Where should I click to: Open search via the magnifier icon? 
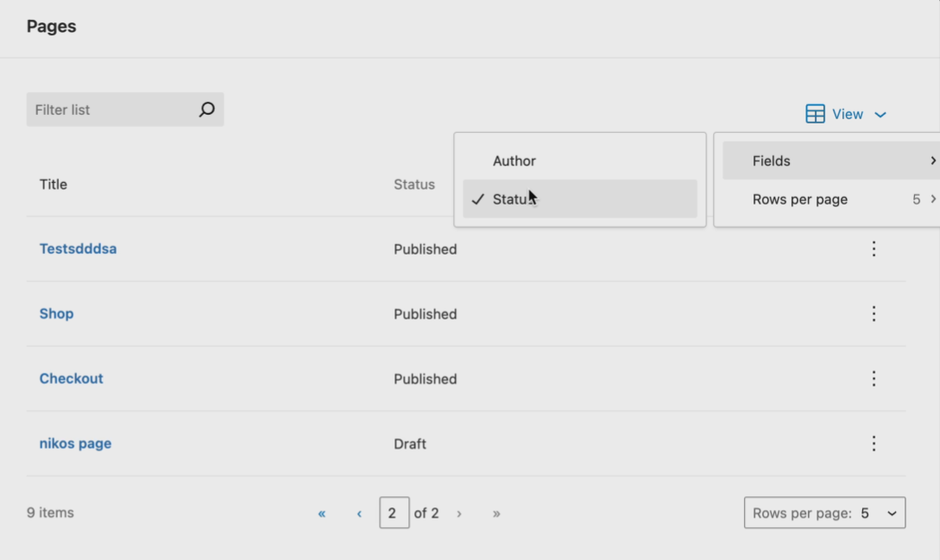[x=206, y=110]
